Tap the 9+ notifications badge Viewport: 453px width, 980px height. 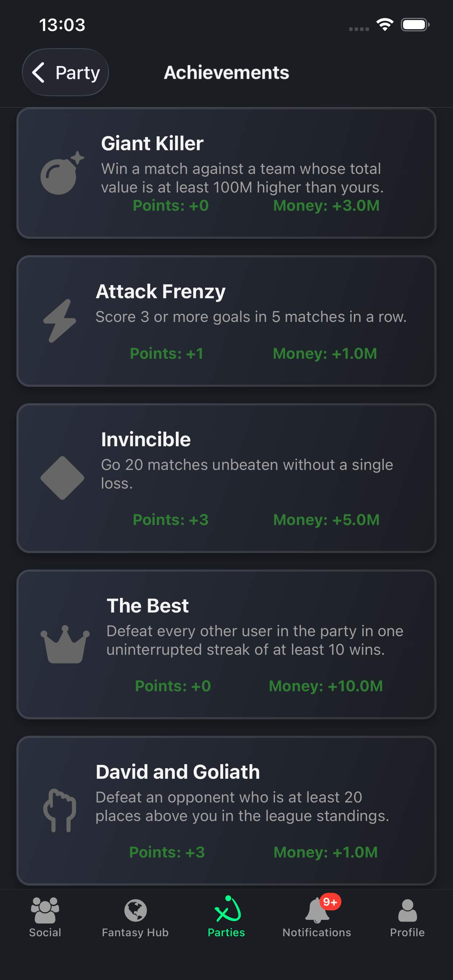point(330,902)
